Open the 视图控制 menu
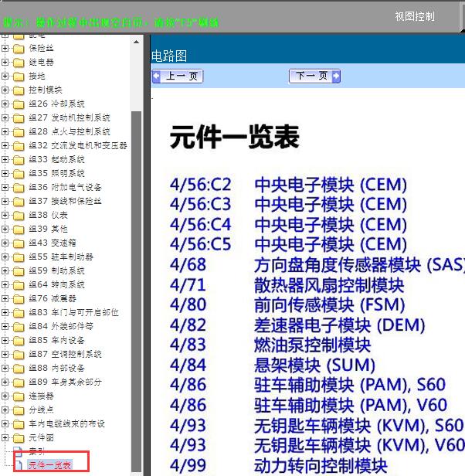 415,16
